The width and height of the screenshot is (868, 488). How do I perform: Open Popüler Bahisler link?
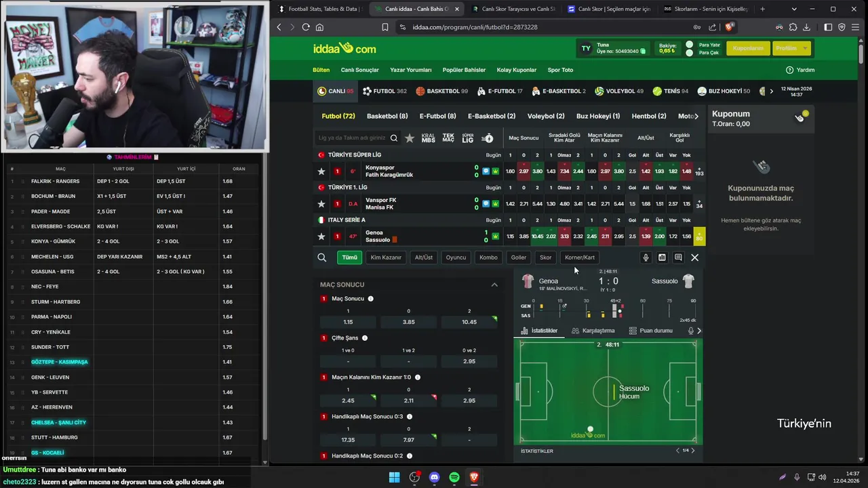(x=464, y=70)
